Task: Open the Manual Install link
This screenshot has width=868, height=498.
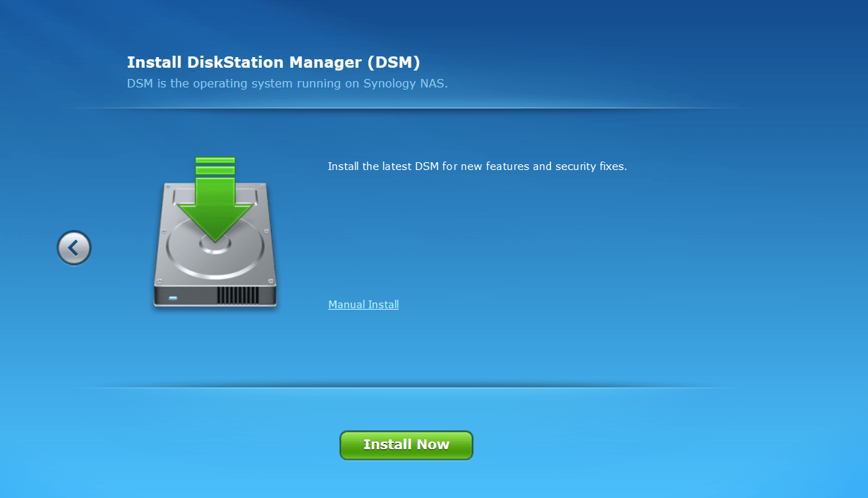Action: (x=363, y=305)
